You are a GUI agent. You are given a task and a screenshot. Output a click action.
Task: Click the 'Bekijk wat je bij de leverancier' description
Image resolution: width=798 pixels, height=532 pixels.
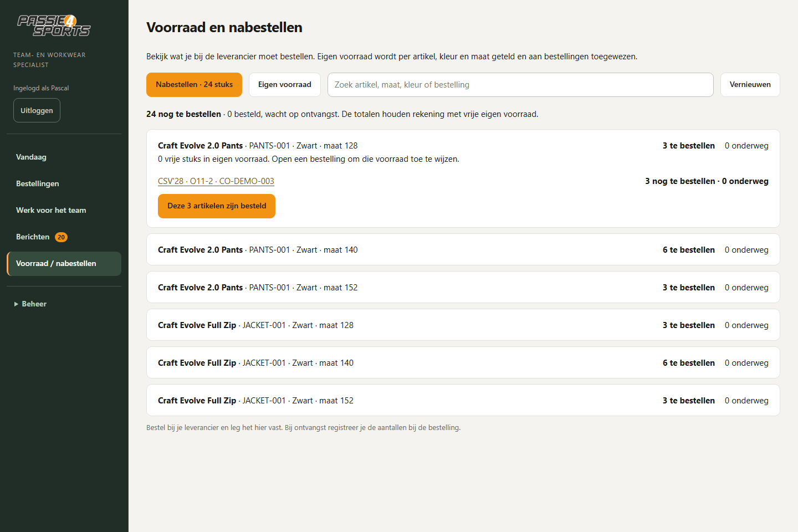point(392,57)
